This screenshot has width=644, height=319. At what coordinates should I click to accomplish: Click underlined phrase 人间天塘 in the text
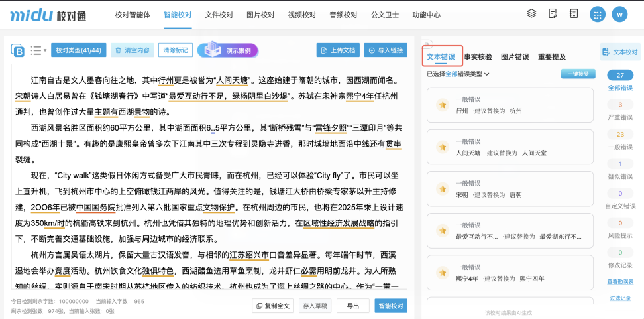click(232, 80)
